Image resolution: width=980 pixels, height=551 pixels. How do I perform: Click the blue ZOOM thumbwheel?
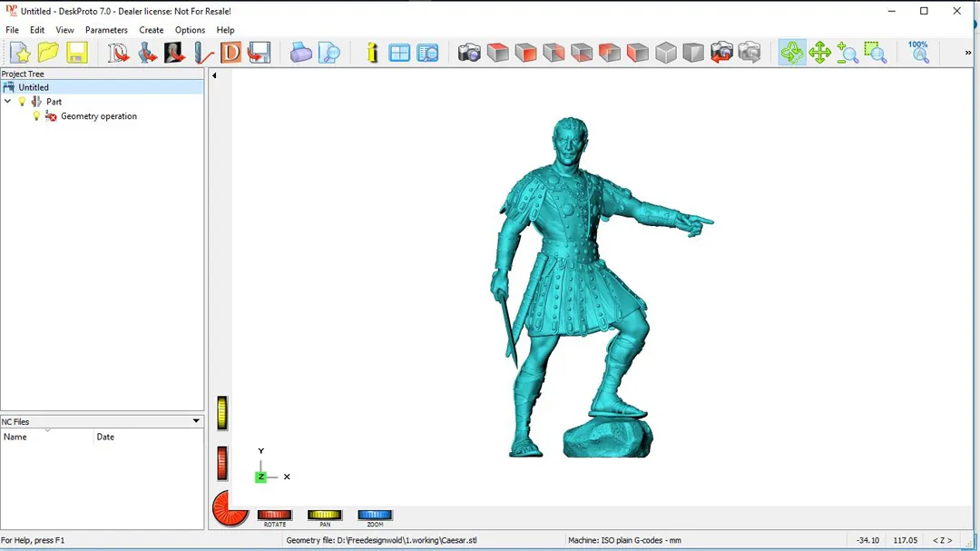pyautogui.click(x=375, y=515)
